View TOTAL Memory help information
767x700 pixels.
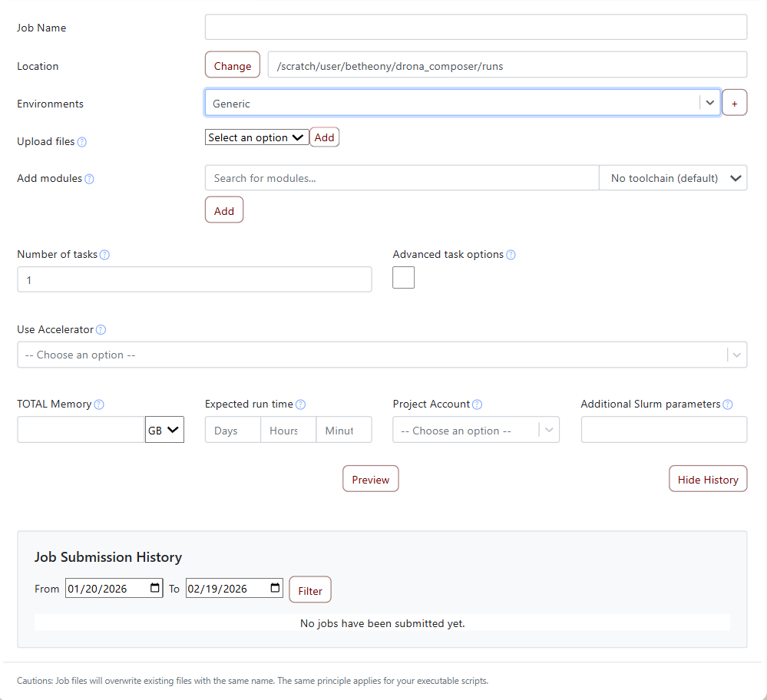[100, 404]
